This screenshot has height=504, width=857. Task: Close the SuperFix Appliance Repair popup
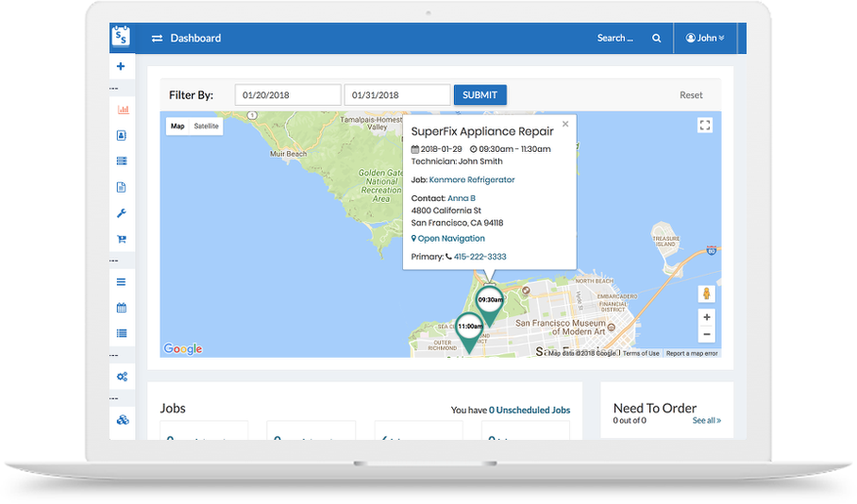565,124
